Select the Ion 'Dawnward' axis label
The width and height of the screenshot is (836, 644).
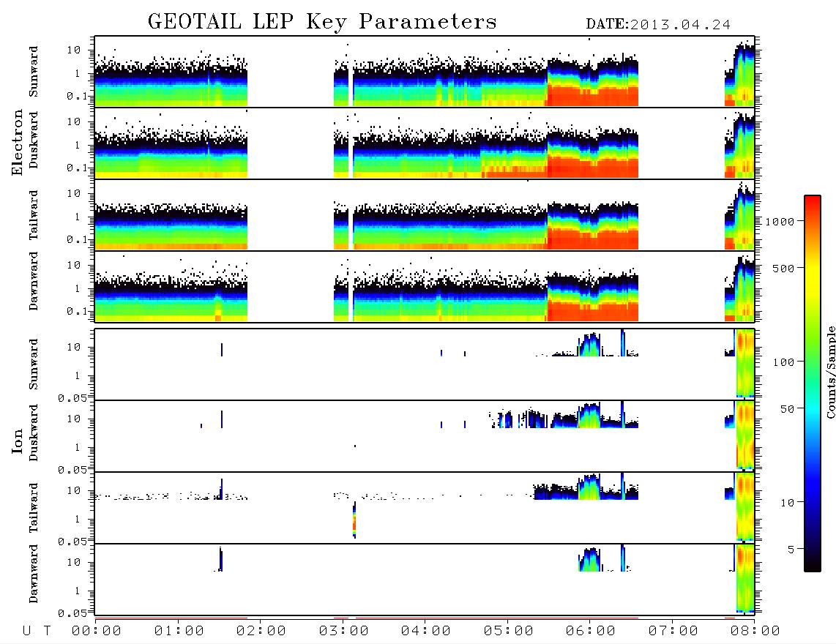coord(34,574)
